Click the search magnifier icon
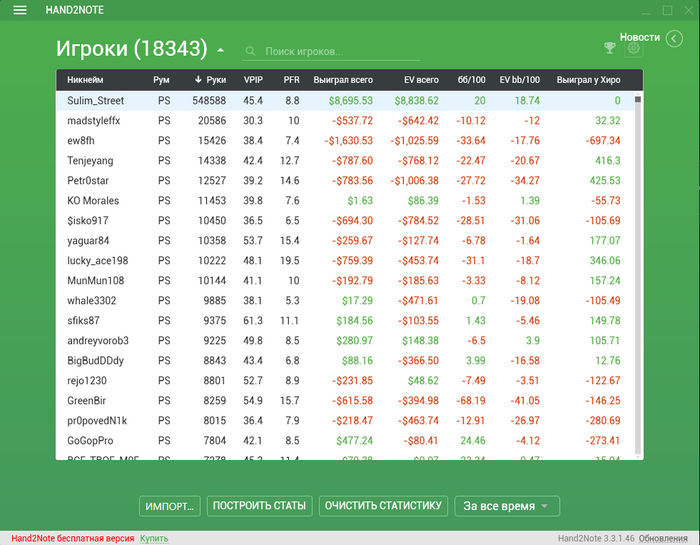 point(250,51)
